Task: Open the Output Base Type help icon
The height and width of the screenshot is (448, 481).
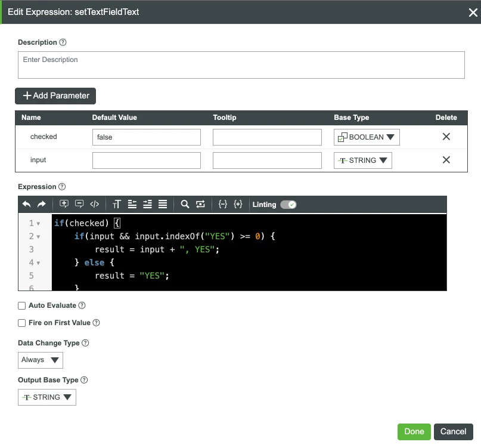Action: [84, 380]
